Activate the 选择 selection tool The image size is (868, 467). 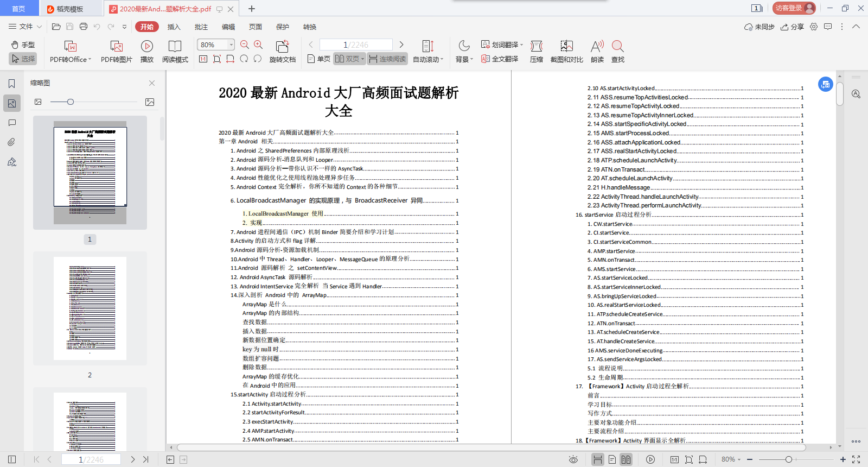(23, 59)
